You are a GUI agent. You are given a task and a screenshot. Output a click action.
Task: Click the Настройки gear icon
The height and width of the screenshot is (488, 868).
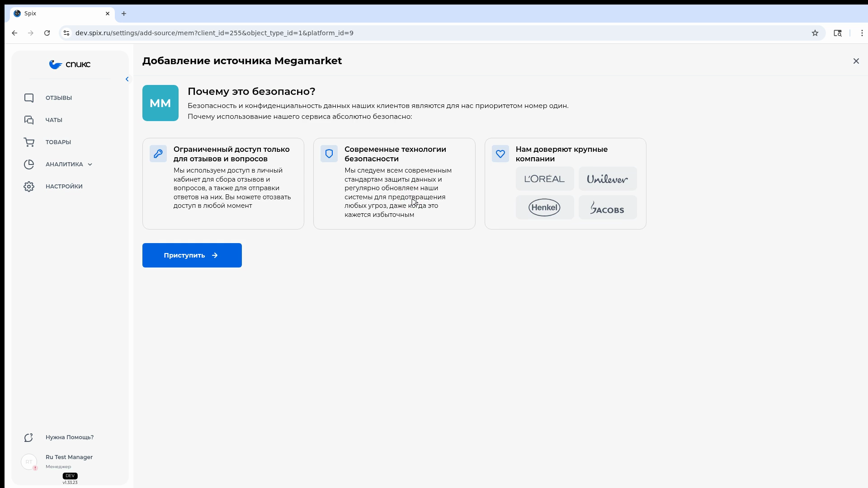[x=29, y=187]
